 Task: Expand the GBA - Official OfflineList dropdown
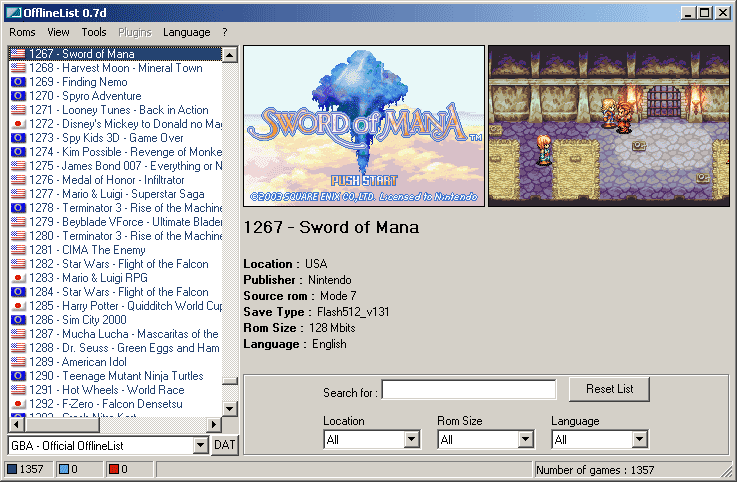(200, 445)
